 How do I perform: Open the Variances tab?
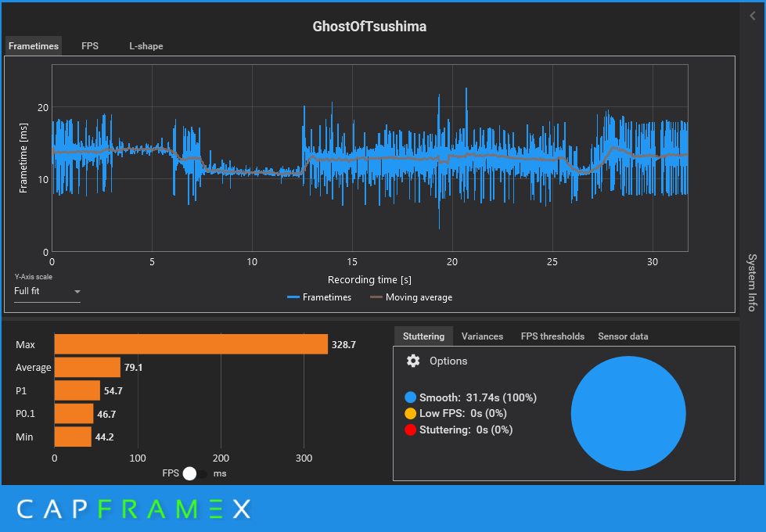pos(482,336)
